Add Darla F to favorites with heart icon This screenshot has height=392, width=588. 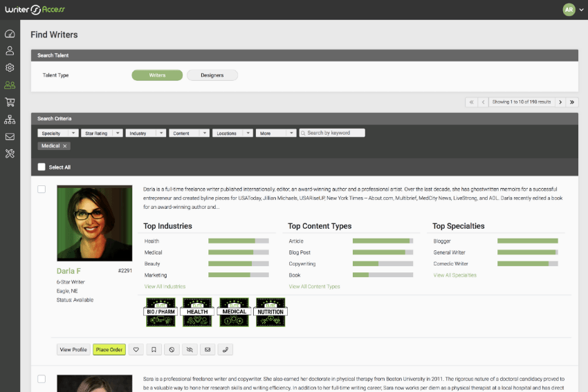pyautogui.click(x=136, y=350)
